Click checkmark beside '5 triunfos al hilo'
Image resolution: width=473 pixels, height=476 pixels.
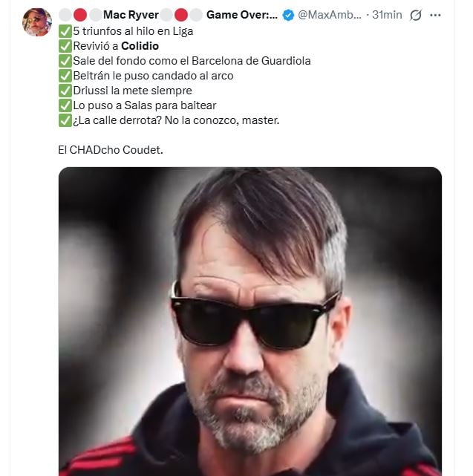(x=65, y=31)
